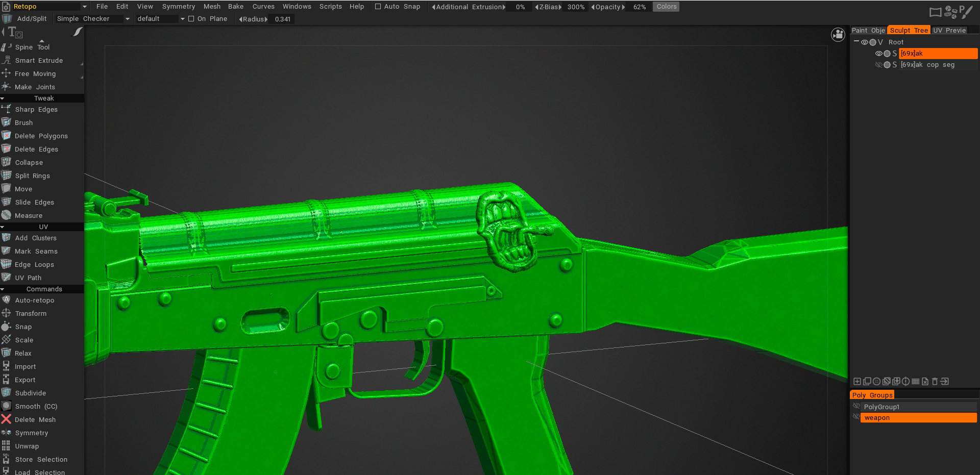This screenshot has width=980, height=475.
Task: Open the Retopo room dropdown
Action: click(x=84, y=7)
